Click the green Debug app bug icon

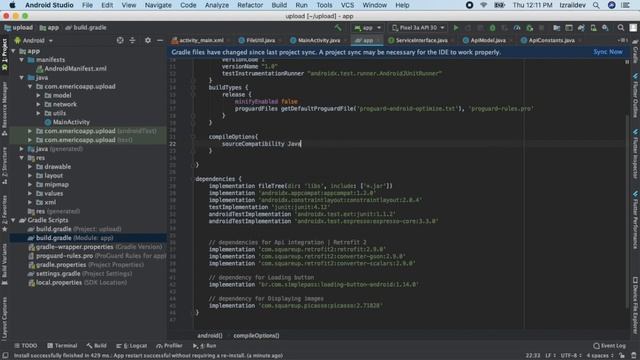pos(493,28)
